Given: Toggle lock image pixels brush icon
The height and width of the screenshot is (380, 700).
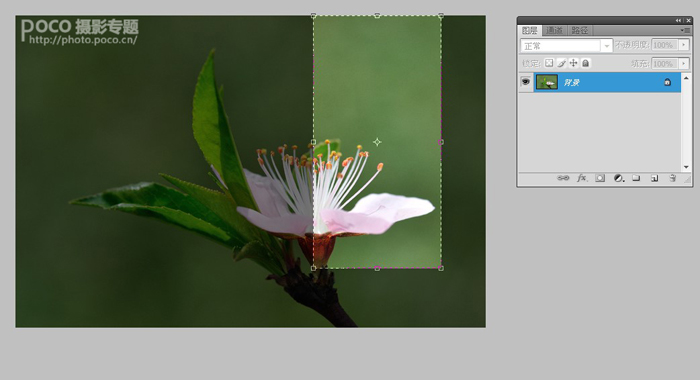Looking at the screenshot, I should pos(561,63).
